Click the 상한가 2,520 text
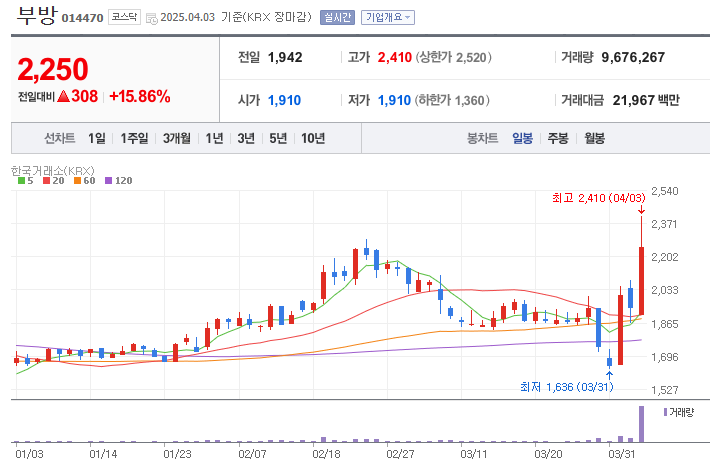The image size is (710, 467). (453, 58)
